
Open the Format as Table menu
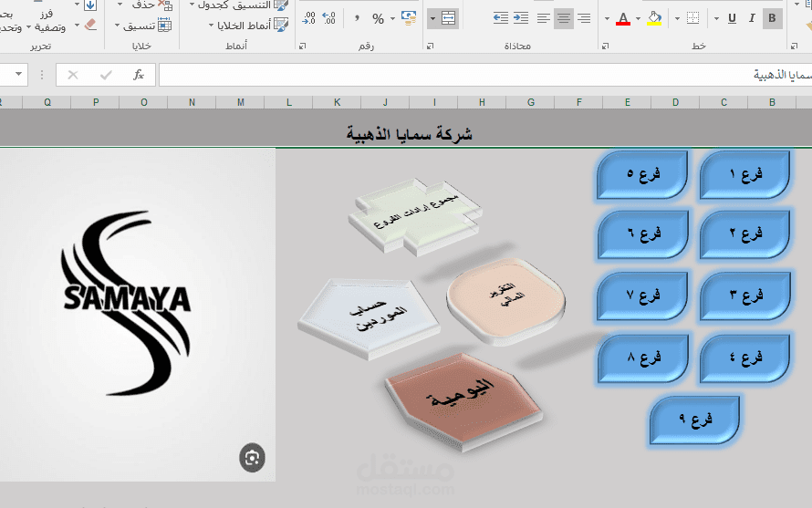[238, 5]
